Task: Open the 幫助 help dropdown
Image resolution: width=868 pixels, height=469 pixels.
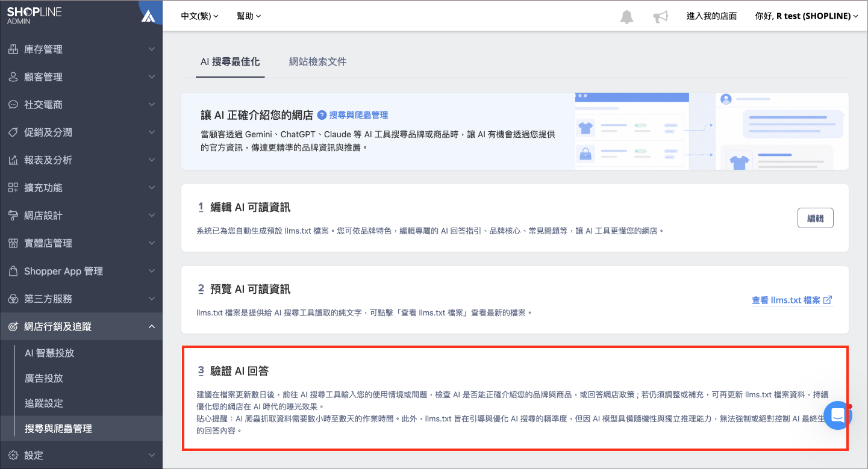Action: (x=249, y=16)
